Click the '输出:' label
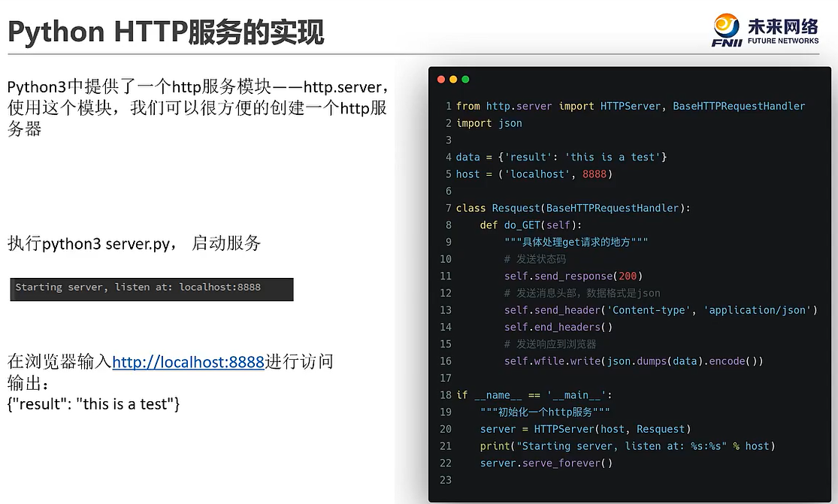 click(x=29, y=383)
